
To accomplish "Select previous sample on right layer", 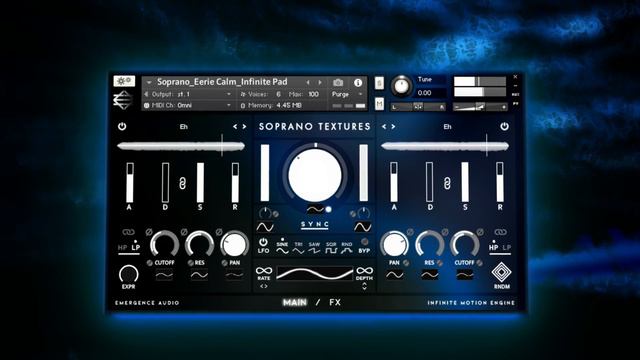I will point(384,127).
